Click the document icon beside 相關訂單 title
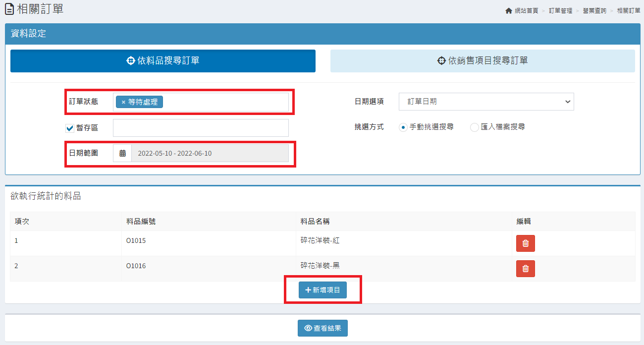This screenshot has width=644, height=345. (x=9, y=9)
